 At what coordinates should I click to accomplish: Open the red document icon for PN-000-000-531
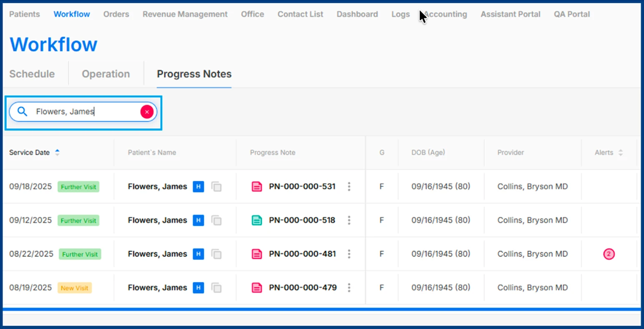[x=257, y=187]
